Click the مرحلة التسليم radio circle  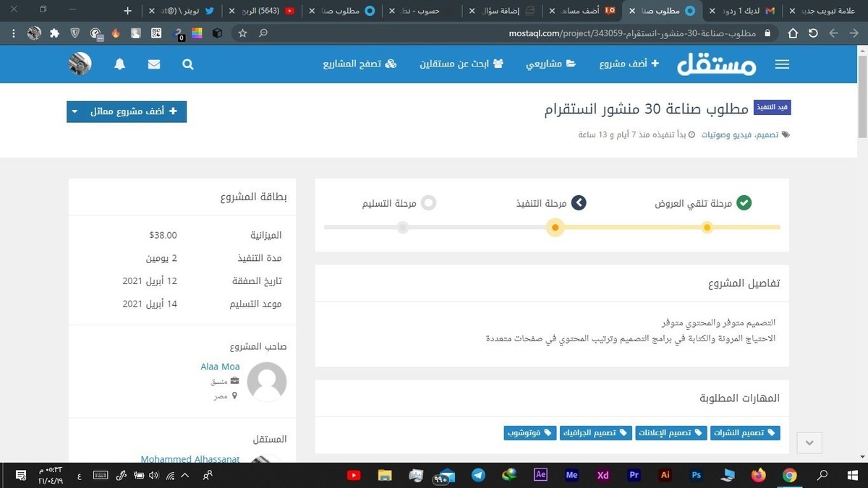[428, 203]
